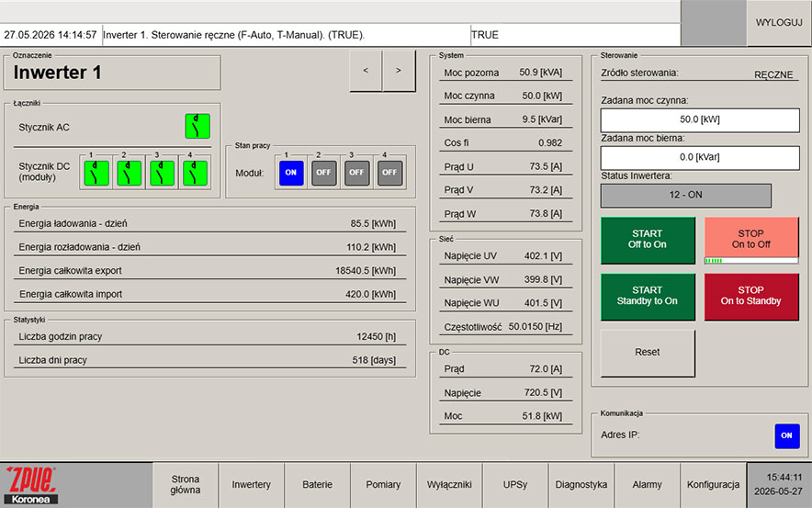Click Cos fi value 0.982
The image size is (812, 508).
[x=550, y=143]
